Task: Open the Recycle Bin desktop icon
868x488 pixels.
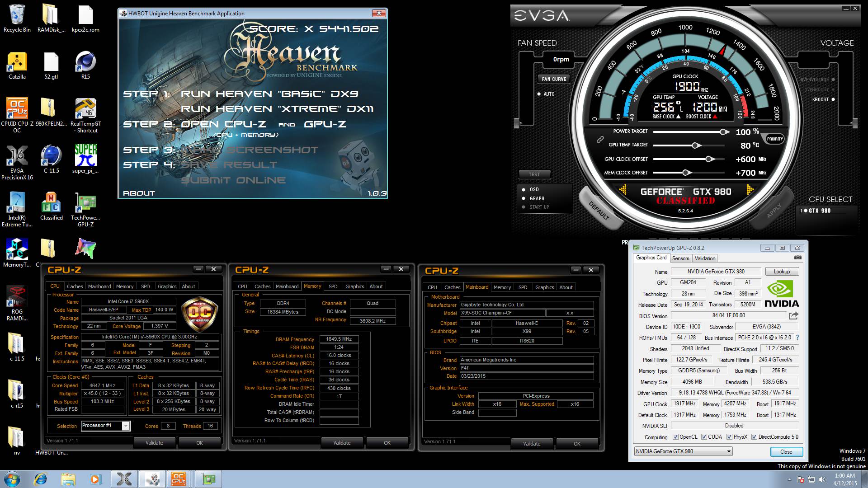Action: click(x=17, y=19)
